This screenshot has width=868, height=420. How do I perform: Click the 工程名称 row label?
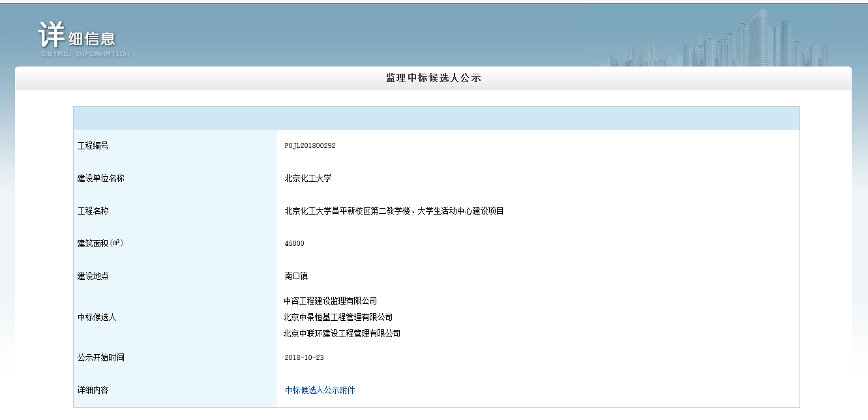coord(93,211)
